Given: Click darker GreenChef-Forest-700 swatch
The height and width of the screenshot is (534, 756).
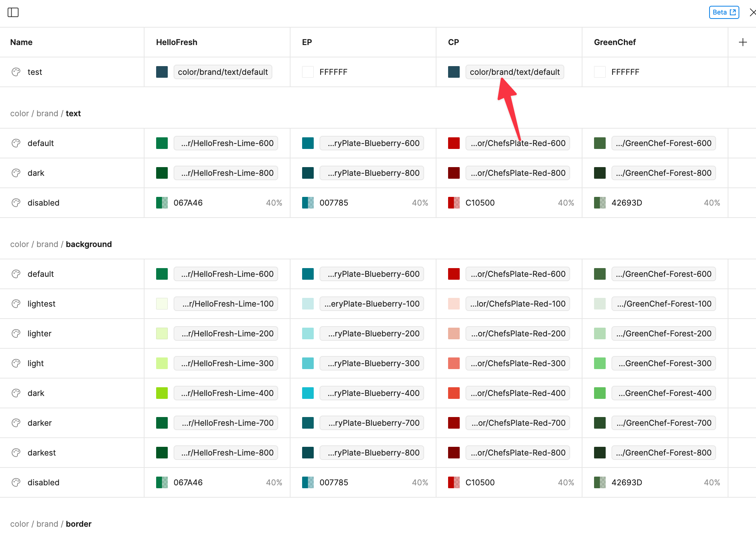Looking at the screenshot, I should click(600, 423).
